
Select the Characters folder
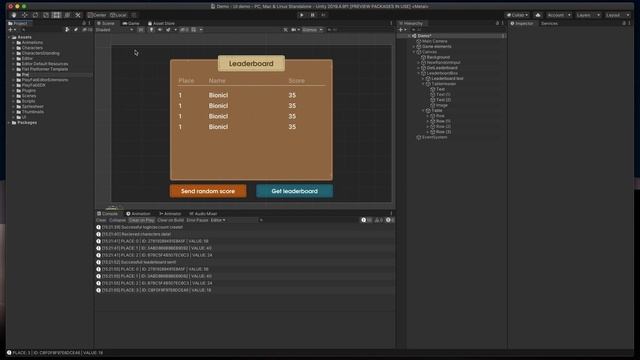click(32, 48)
